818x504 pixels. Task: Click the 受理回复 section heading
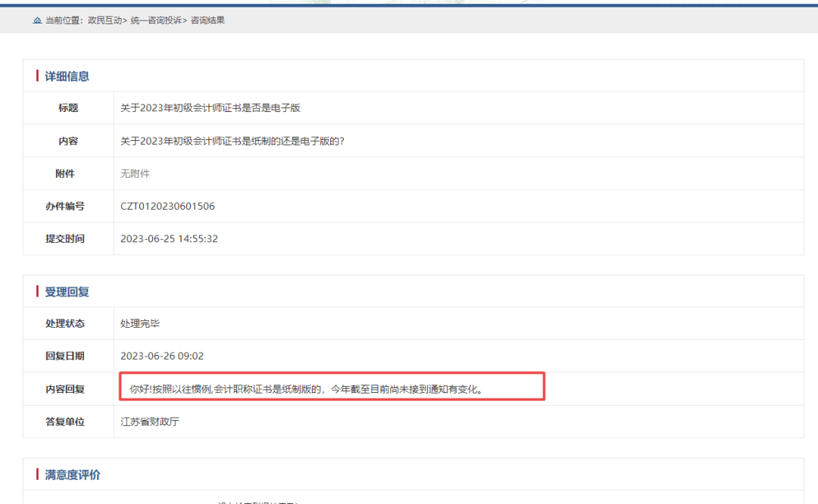[x=67, y=291]
